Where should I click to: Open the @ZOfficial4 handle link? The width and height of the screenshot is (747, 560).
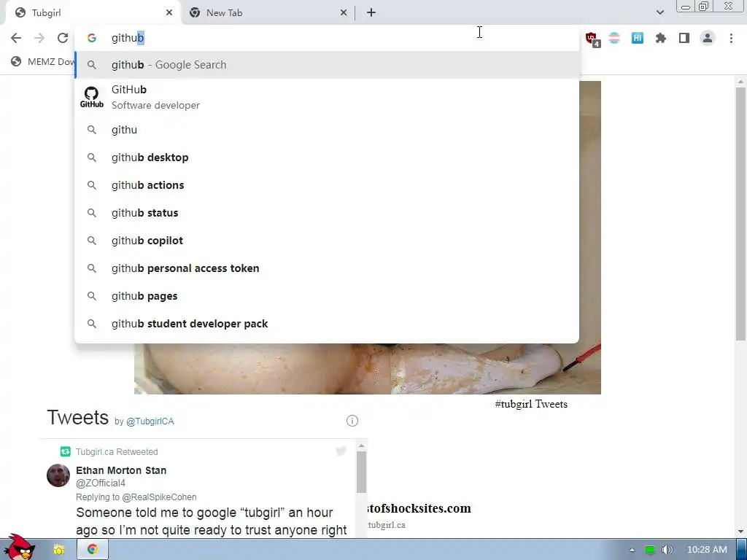(x=101, y=483)
